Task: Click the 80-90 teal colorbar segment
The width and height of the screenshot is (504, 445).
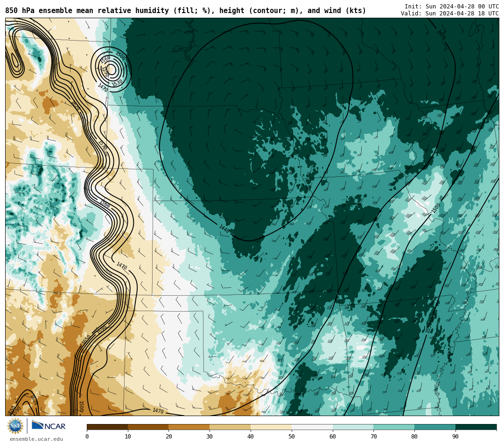Action: [x=435, y=427]
